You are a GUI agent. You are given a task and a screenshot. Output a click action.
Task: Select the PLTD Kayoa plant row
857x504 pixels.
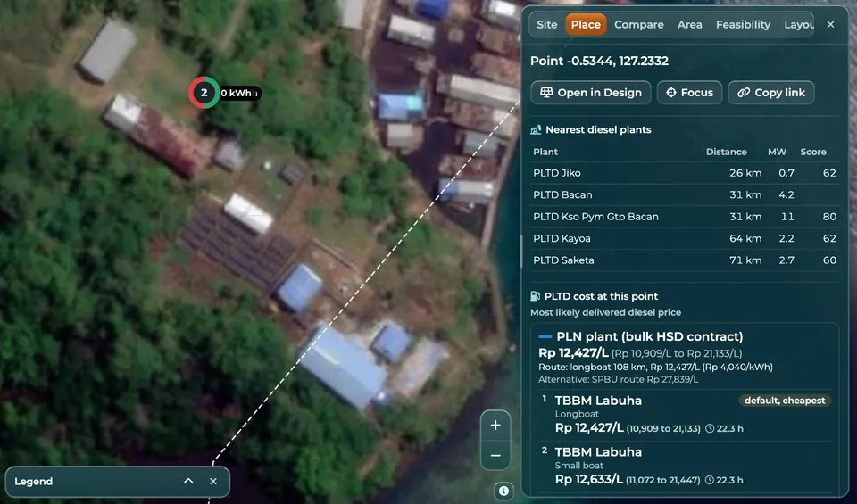coord(685,239)
